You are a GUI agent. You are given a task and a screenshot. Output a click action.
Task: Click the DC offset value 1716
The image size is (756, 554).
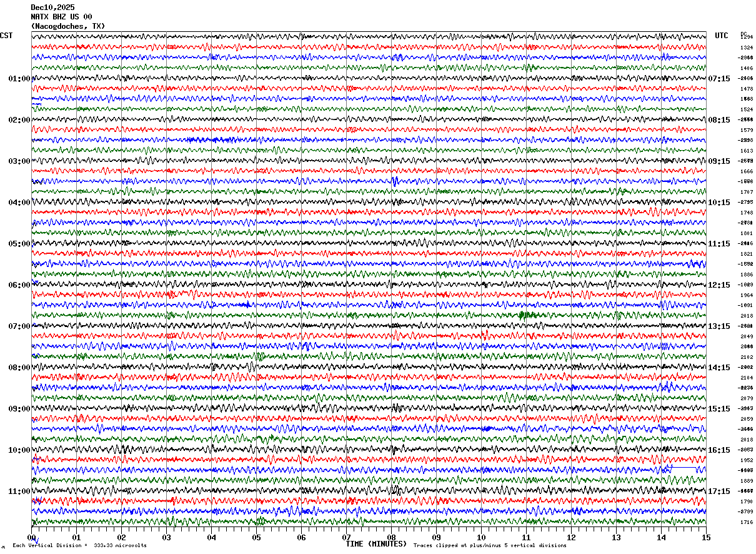pyautogui.click(x=747, y=522)
